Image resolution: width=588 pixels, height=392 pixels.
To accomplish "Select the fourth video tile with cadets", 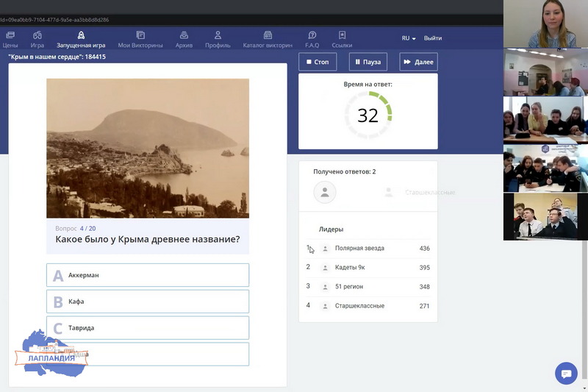I will click(545, 168).
